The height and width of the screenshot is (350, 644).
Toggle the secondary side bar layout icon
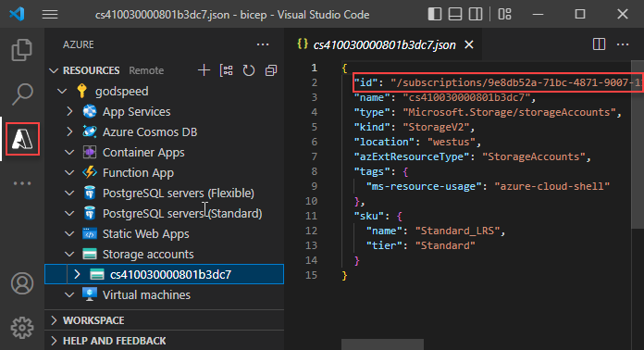(x=476, y=14)
